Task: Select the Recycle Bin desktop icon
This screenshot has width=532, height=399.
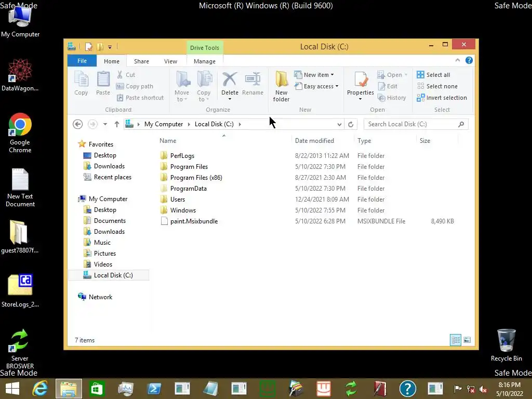Action: (x=506, y=345)
